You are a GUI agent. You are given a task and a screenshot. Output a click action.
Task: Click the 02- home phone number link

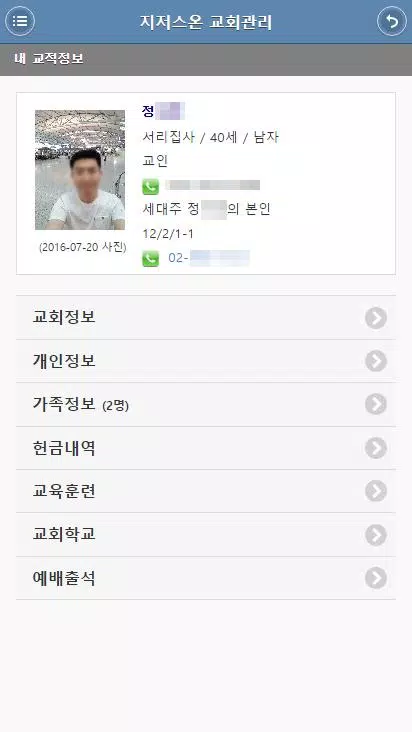click(x=209, y=258)
